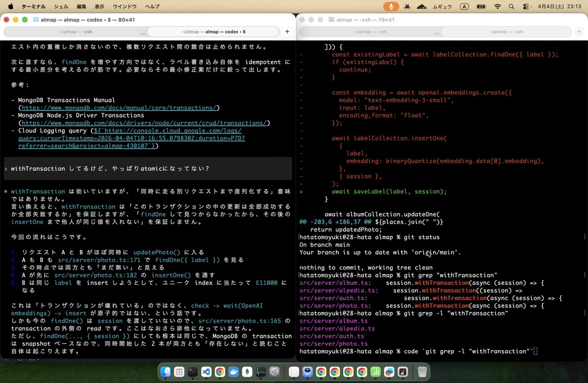Open the Numbers bar-chart icon in Dock
Image resolution: width=588 pixels, height=383 pixels.
pos(375,372)
